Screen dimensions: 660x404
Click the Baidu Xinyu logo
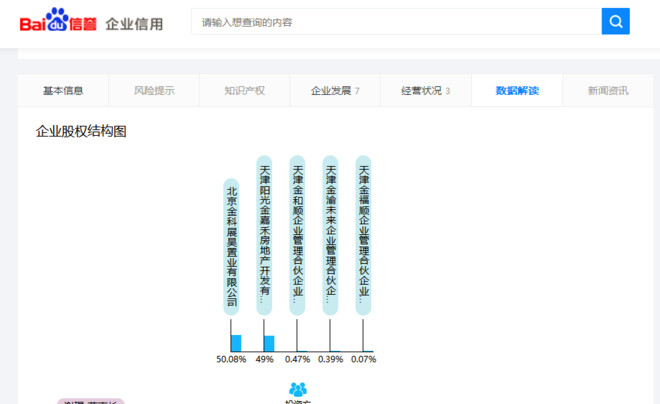pos(58,20)
